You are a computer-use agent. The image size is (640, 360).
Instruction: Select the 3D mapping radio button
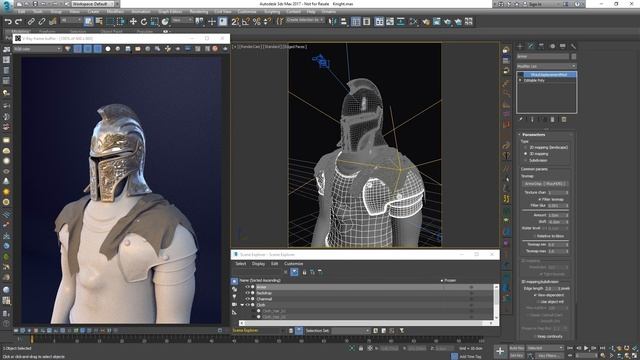tap(526, 154)
